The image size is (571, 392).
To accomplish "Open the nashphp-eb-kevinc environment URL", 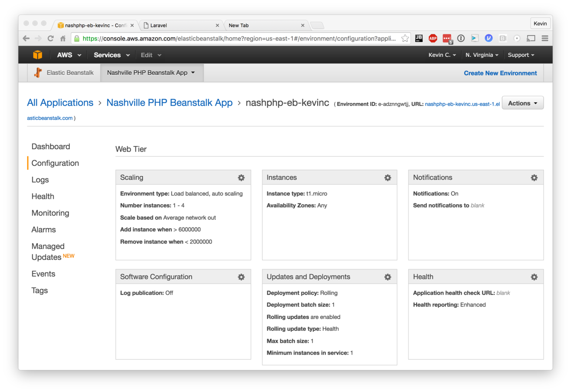I will [462, 104].
